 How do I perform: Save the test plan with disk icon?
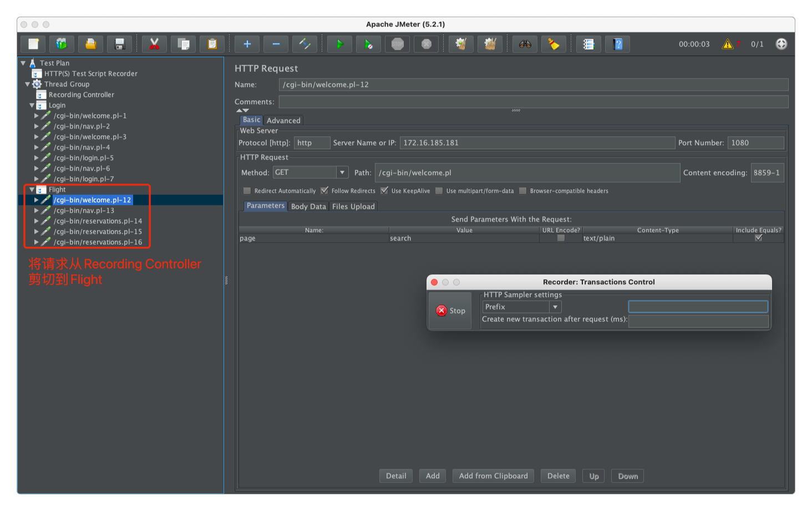[119, 44]
